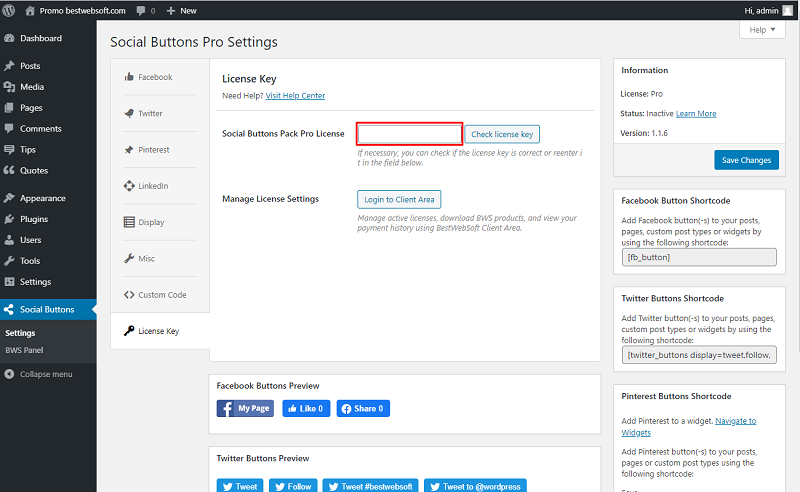Follow the Learn More status link
Image resolution: width=800 pixels, height=492 pixels.
(696, 113)
